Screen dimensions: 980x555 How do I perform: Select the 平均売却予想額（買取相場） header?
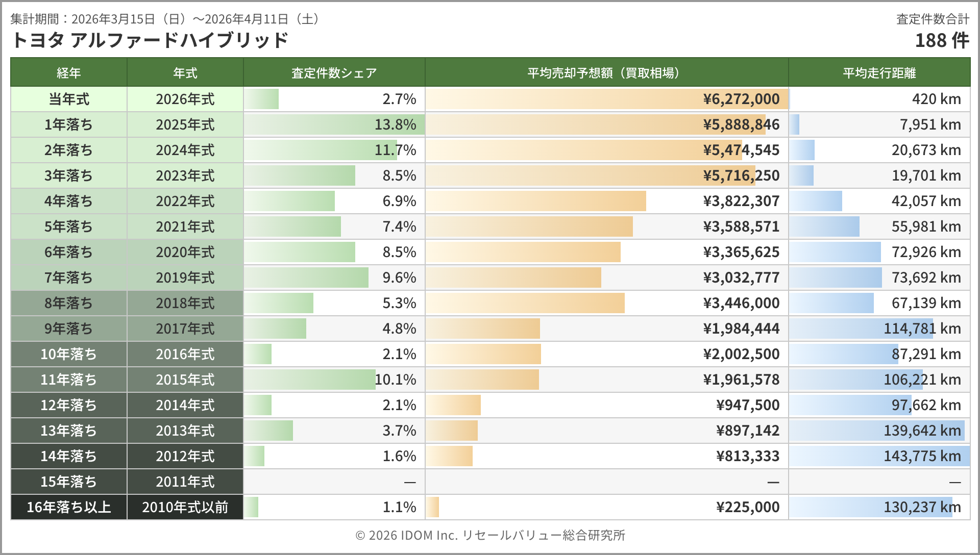click(606, 73)
